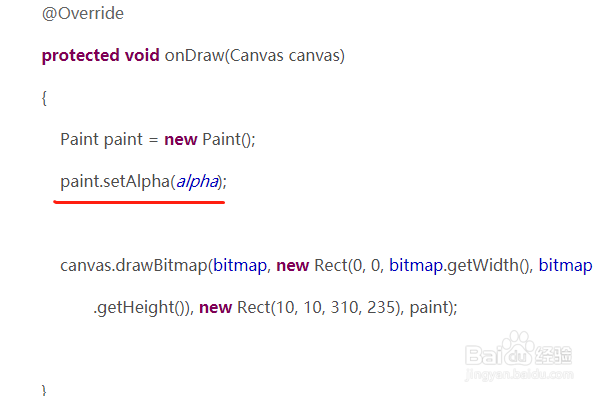Click the first blue bitmap argument
Image resolution: width=607 pixels, height=396 pixels.
[x=240, y=266]
